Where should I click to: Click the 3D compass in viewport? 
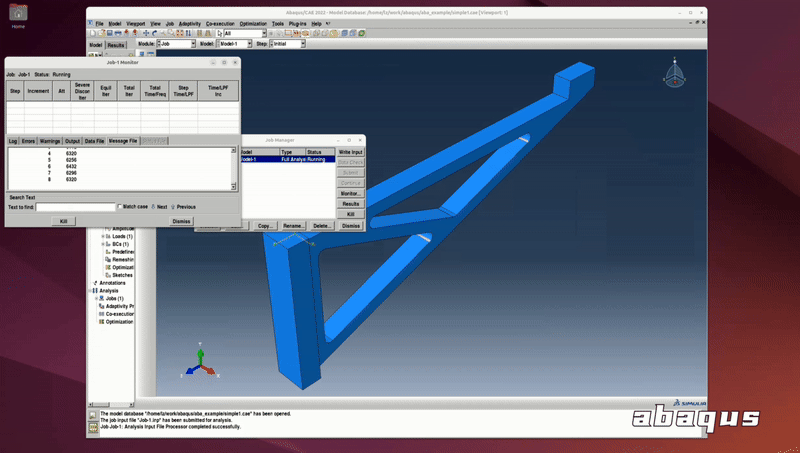674,72
